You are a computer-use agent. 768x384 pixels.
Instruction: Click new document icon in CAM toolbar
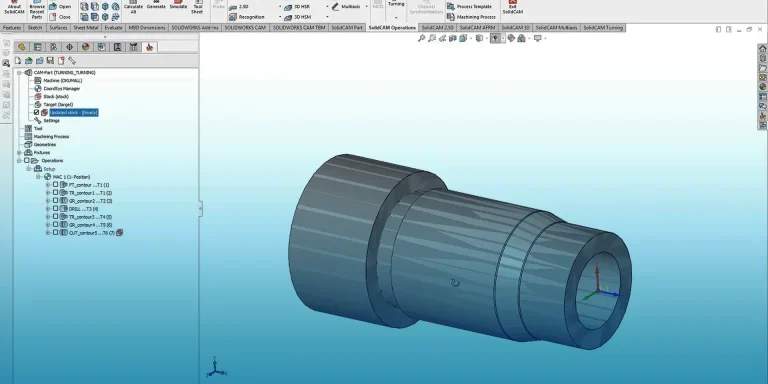(x=18, y=61)
